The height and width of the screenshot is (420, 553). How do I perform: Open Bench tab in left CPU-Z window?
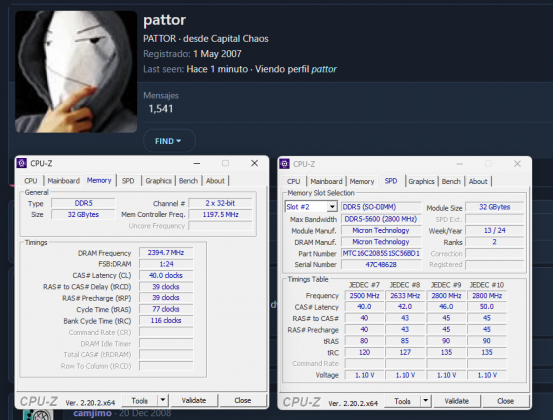[188, 181]
